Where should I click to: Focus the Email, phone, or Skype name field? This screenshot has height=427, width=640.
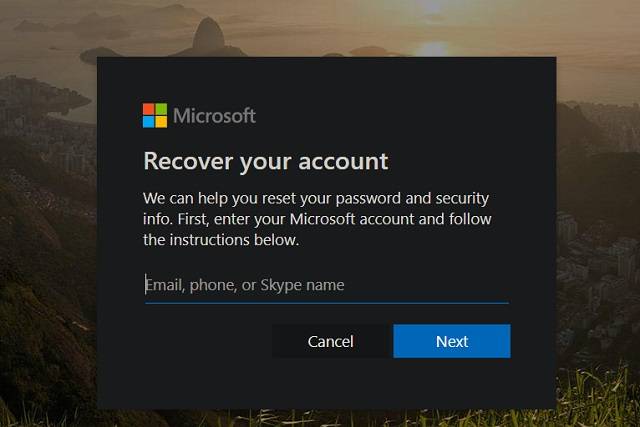click(326, 285)
